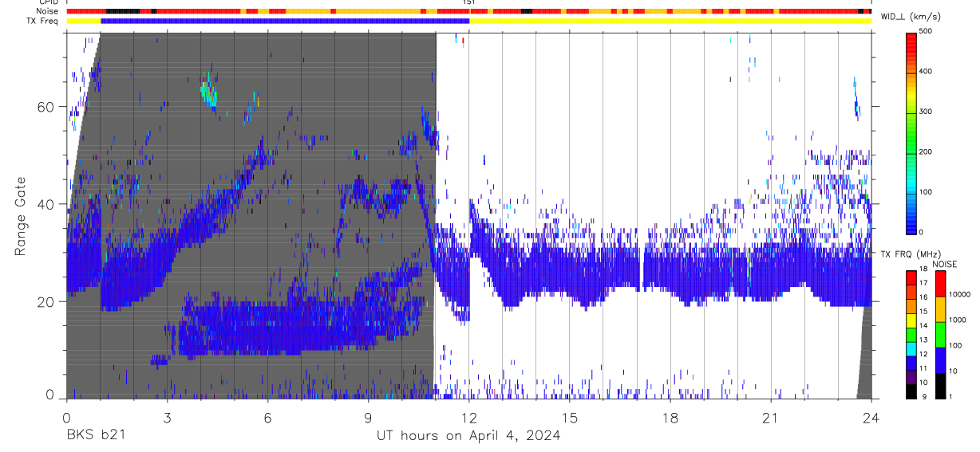Click the 'UT hours on April 4, 2024' title
Screen dimensions: 980x452
tap(468, 436)
